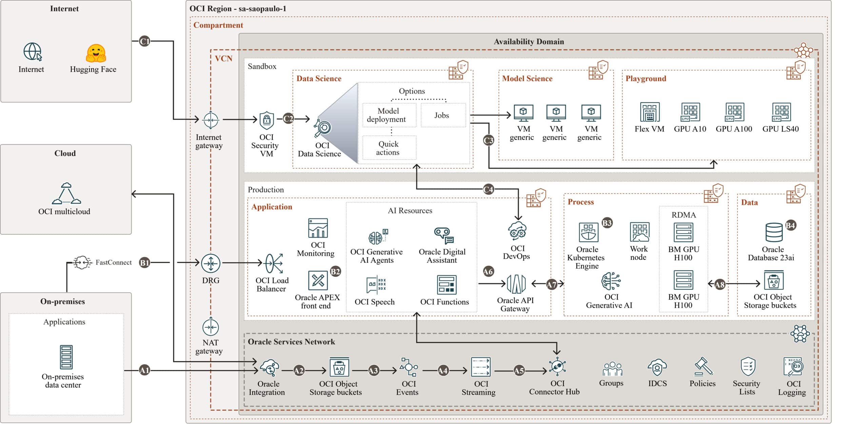868x424 pixels.
Task: Click the 'Compartment' label
Action: click(x=218, y=25)
